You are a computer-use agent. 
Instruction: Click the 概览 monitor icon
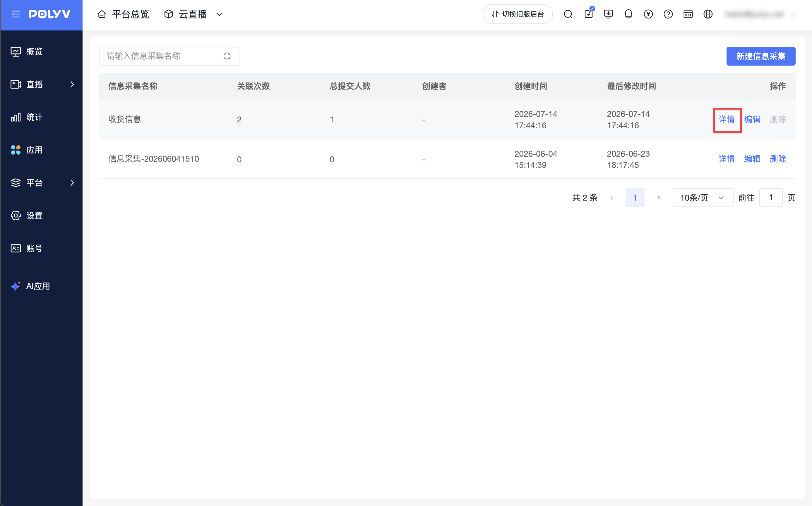point(16,52)
